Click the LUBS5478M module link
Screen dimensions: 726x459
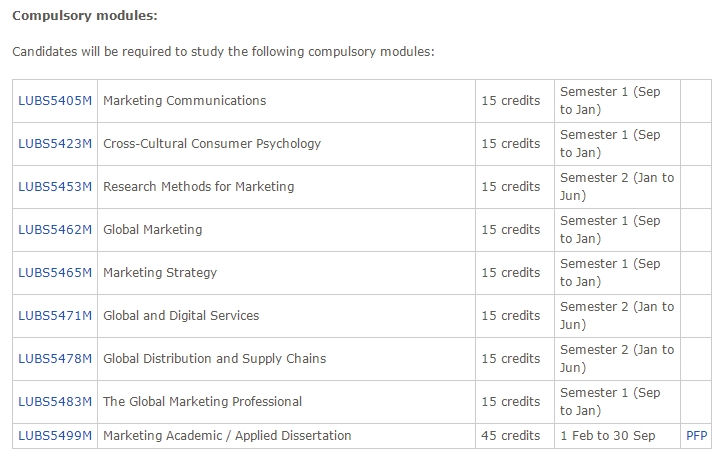click(x=55, y=359)
